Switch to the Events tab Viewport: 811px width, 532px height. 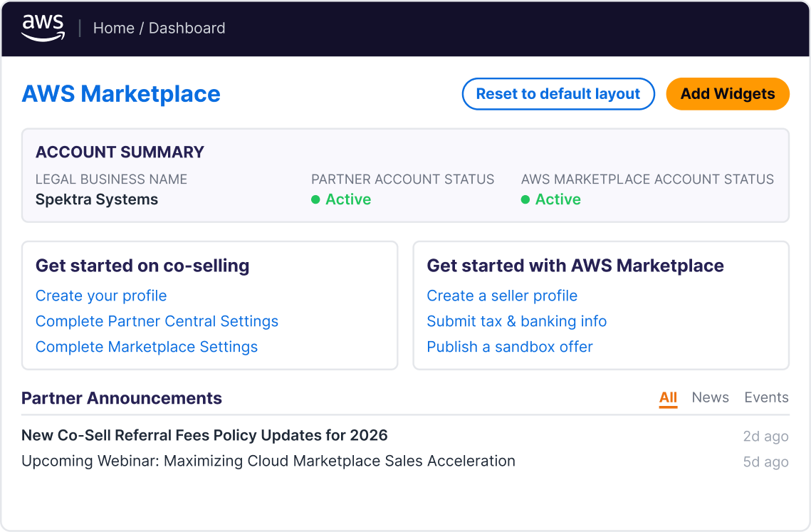pyautogui.click(x=766, y=397)
